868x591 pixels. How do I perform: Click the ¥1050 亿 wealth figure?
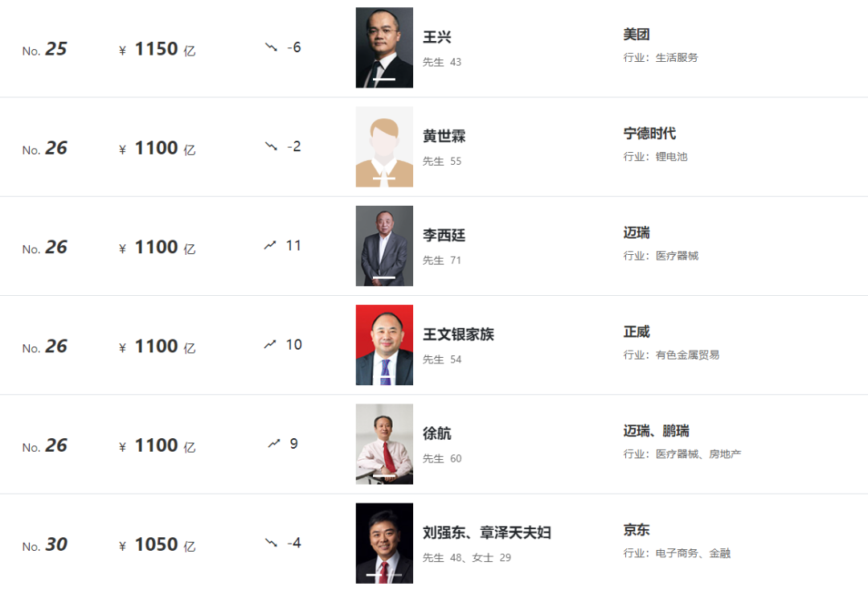coord(158,545)
